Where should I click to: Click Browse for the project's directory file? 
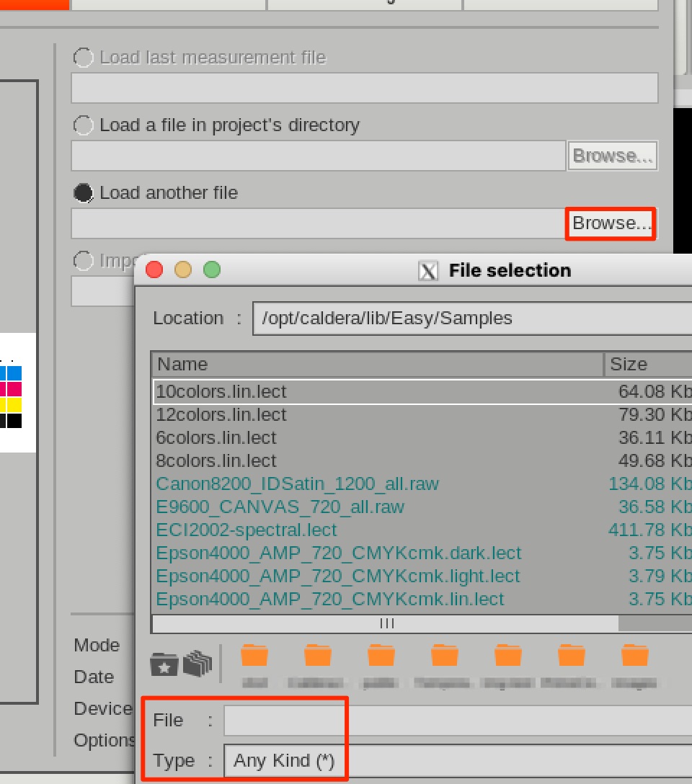[613, 156]
